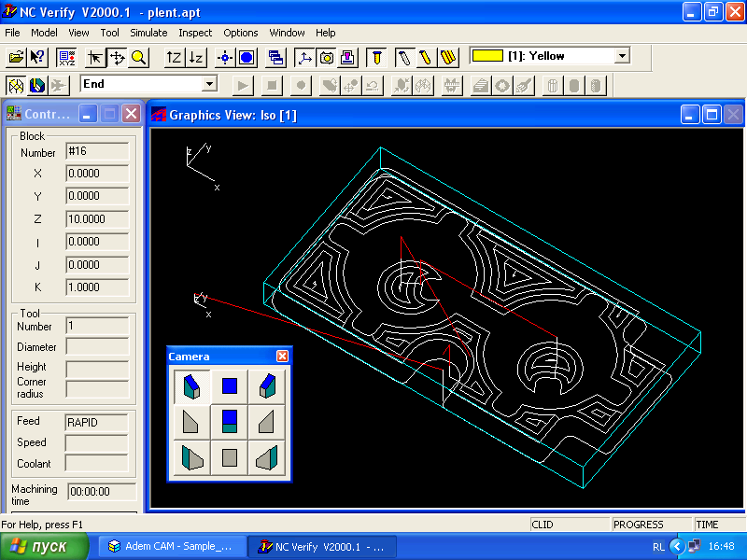
Task: Expand hidden system tray icons
Action: [677, 546]
